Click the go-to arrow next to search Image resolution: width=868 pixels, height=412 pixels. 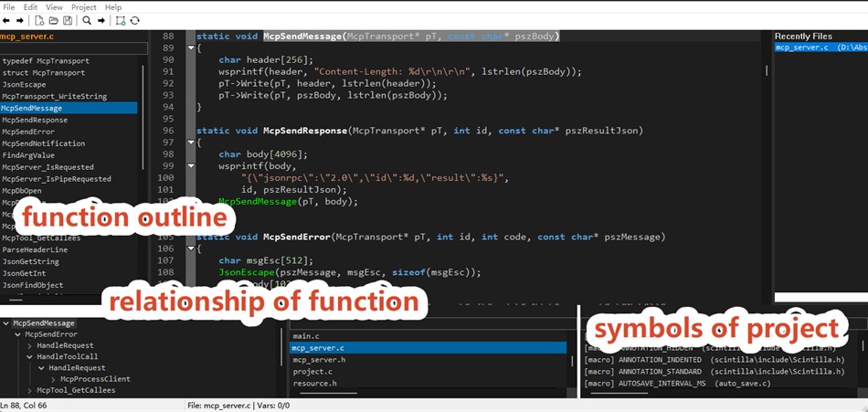(101, 20)
